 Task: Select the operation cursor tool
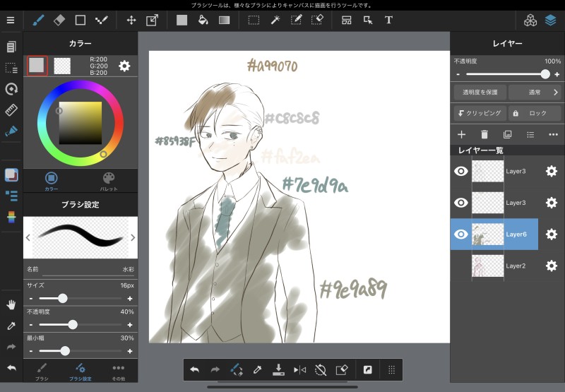pyautogui.click(x=367, y=20)
